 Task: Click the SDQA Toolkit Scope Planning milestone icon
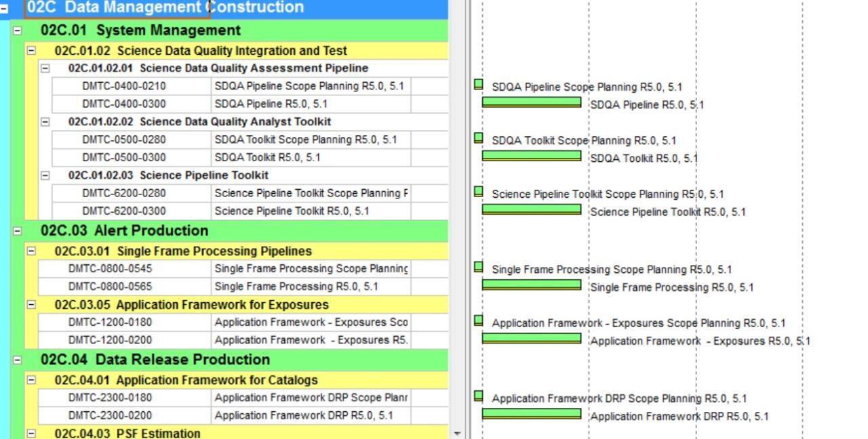(x=479, y=139)
